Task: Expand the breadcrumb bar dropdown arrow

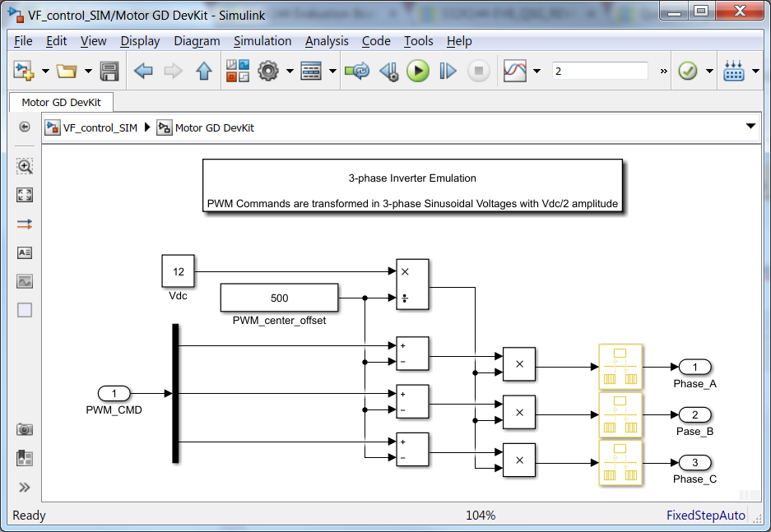Action: point(750,127)
